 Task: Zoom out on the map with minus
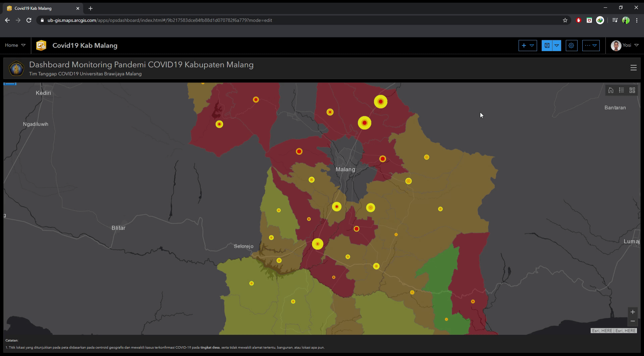(633, 321)
